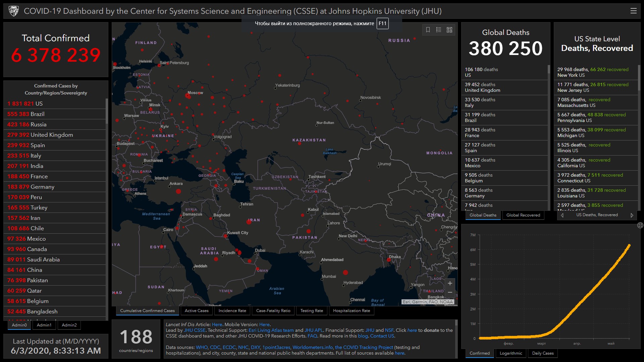Viewport: 644px width, 362px height.
Task: Click the JHU shield logo
Action: [x=14, y=11]
